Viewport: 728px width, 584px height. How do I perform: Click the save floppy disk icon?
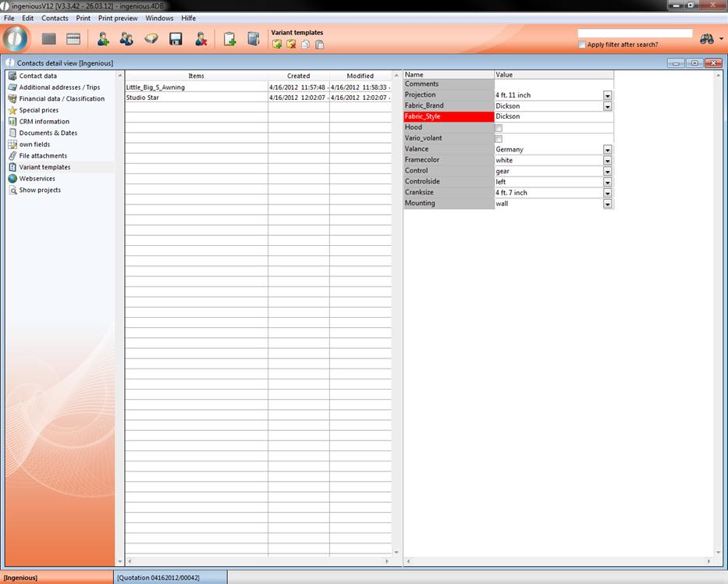point(176,39)
